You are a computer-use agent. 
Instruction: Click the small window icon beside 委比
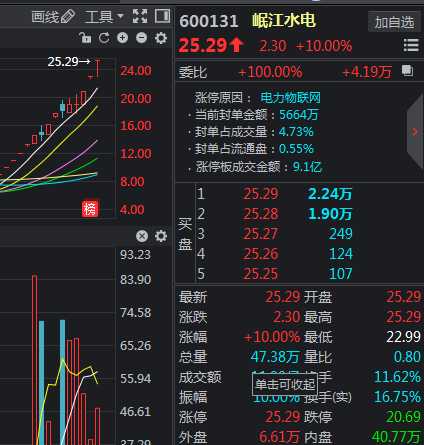(407, 71)
